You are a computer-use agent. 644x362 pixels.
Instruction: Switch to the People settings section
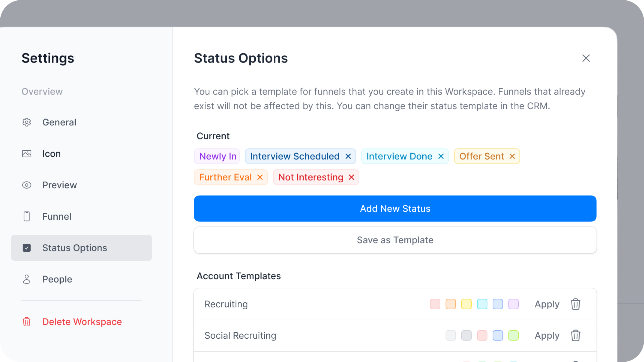[x=57, y=279]
